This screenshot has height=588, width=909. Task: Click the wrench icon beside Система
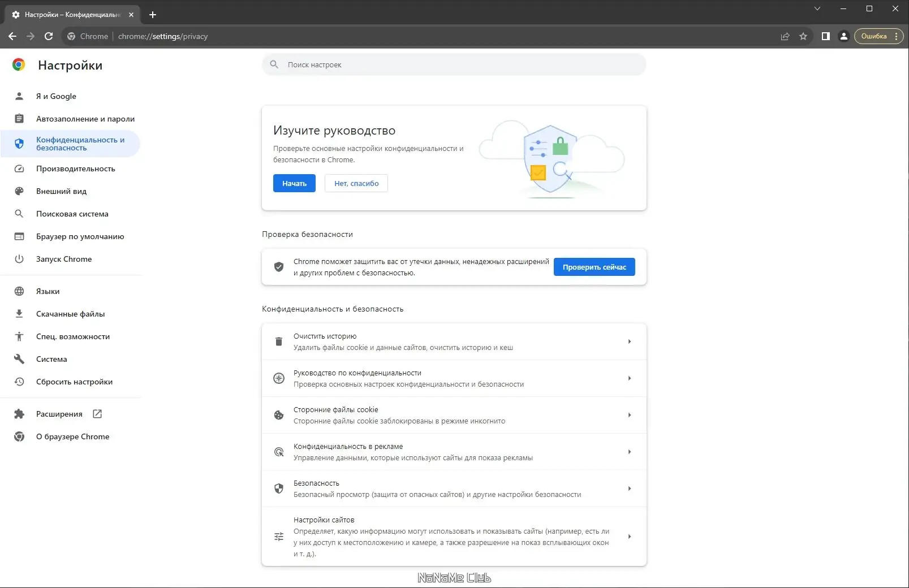pos(19,358)
